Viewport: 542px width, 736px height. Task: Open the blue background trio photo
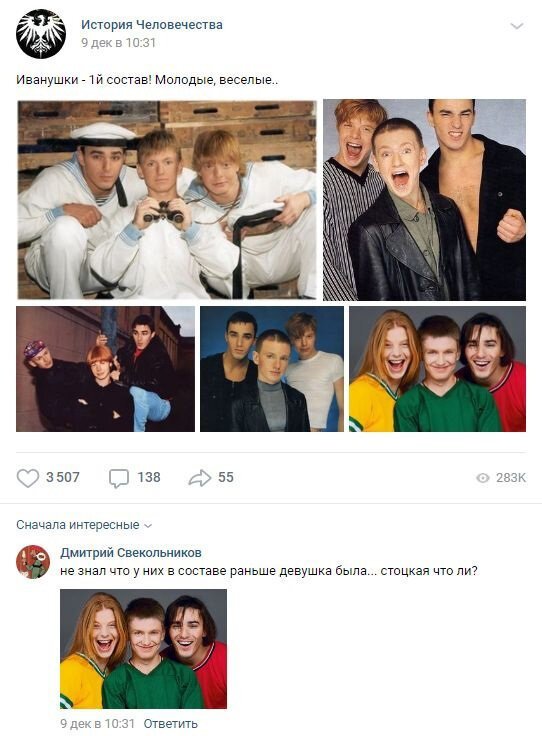pyautogui.click(x=272, y=369)
